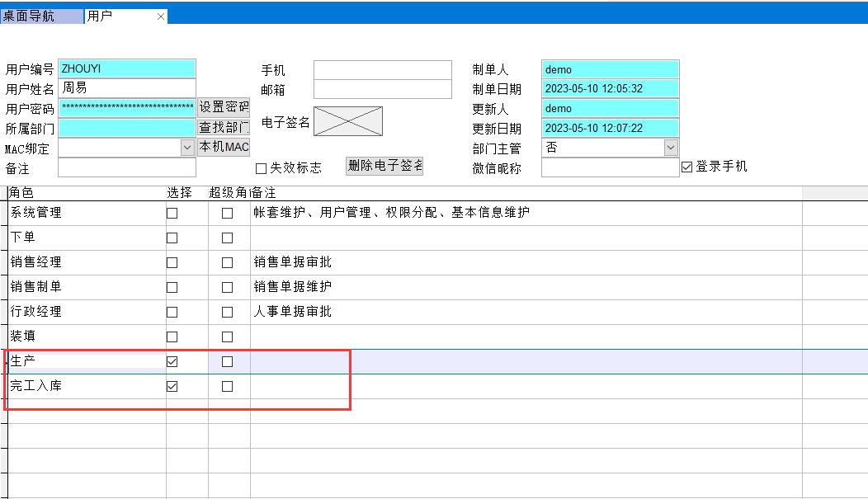868x499 pixels.
Task: Select the 行政经理 role row
Action: (83, 312)
